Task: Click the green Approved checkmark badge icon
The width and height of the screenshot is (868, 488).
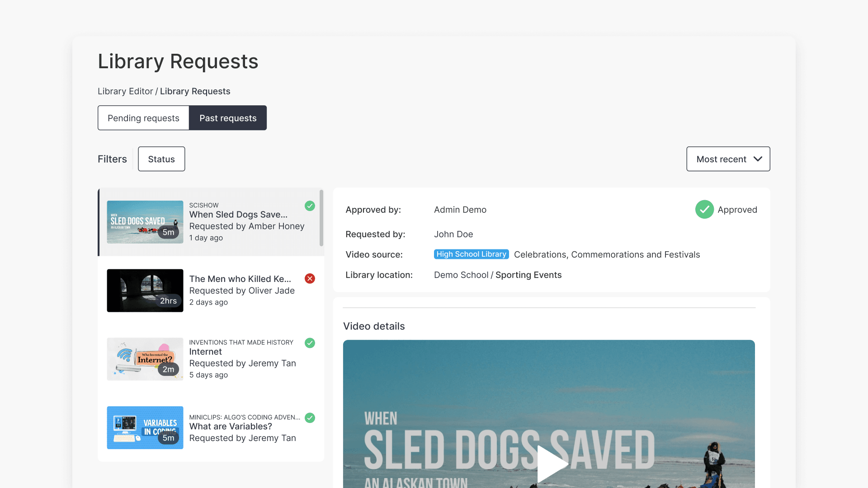Action: (x=704, y=209)
